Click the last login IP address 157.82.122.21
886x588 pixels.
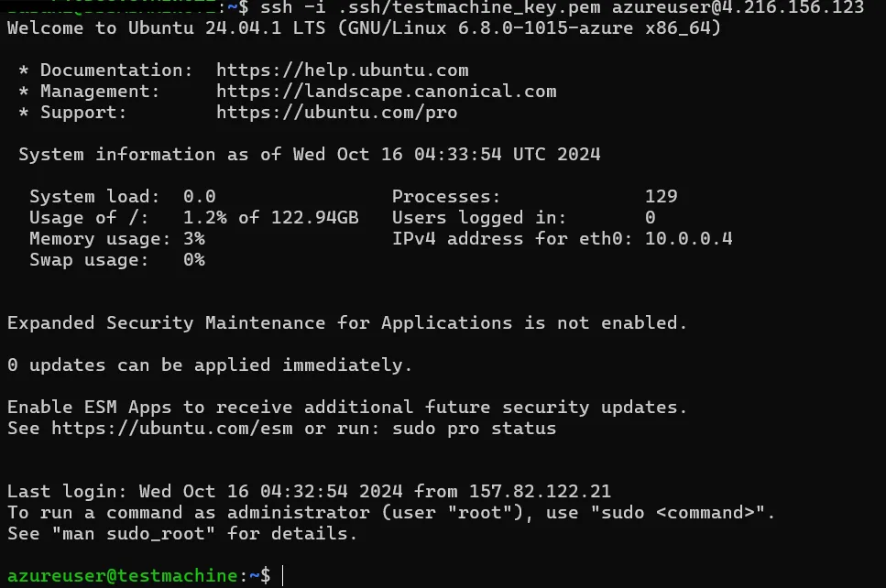coord(540,492)
